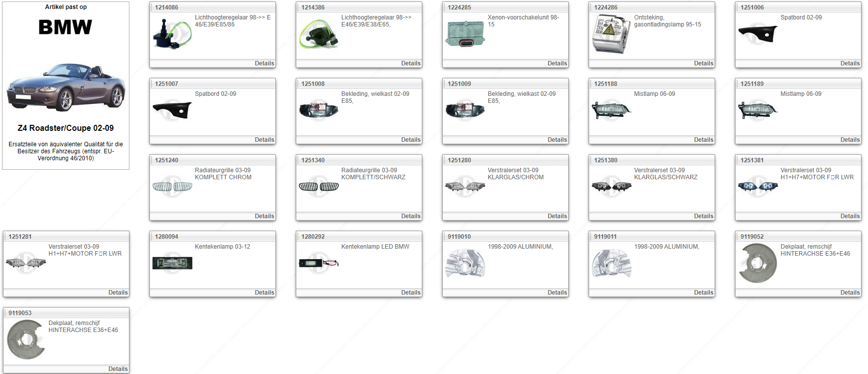Screen dimensions: 868x374
Task: Open Details for part 1214086
Action: click(264, 63)
